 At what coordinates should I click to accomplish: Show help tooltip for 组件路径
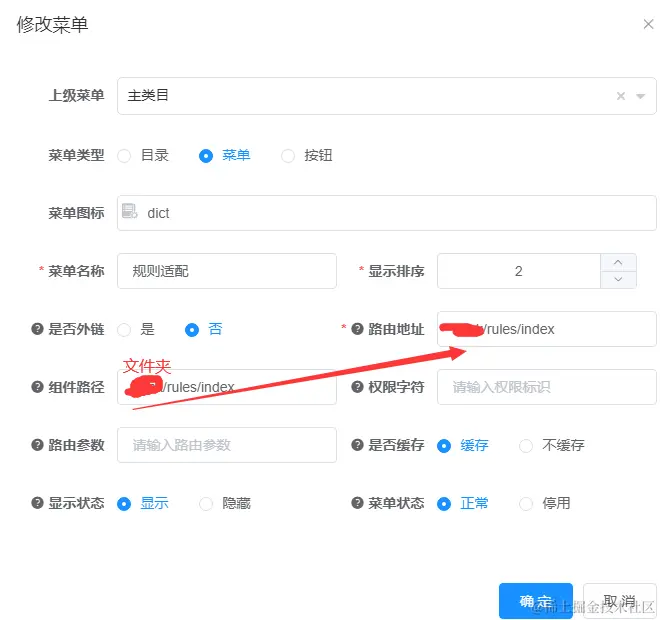coord(37,387)
